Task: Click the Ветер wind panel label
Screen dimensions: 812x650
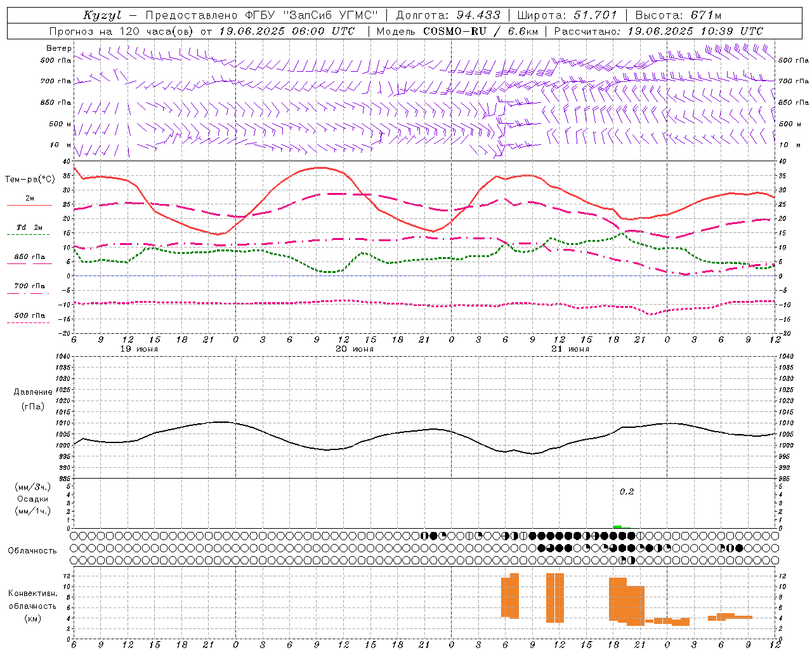Action: point(59,48)
